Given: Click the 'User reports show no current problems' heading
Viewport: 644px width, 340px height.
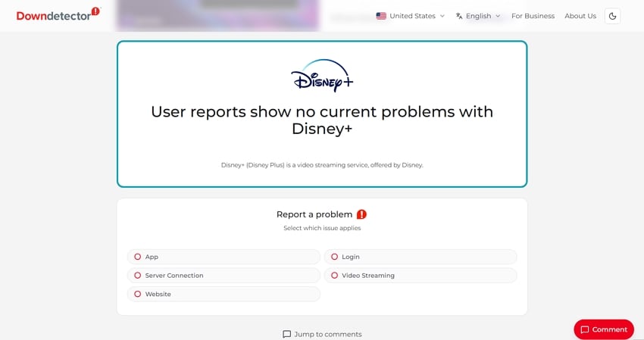Looking at the screenshot, I should coord(322,120).
